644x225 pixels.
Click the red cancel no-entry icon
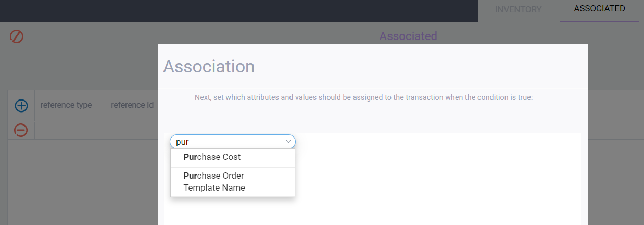(x=17, y=36)
